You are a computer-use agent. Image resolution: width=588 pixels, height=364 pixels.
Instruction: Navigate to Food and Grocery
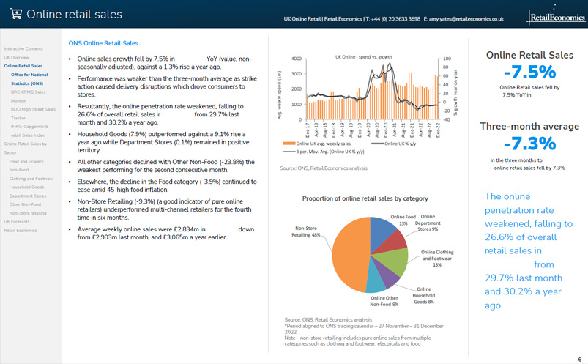point(26,161)
